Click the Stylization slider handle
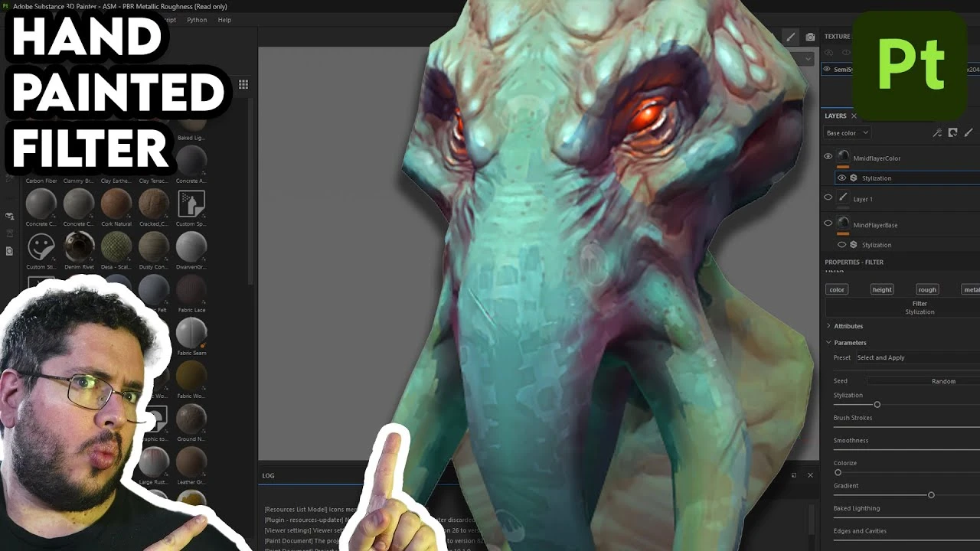980x551 pixels. pyautogui.click(x=877, y=405)
